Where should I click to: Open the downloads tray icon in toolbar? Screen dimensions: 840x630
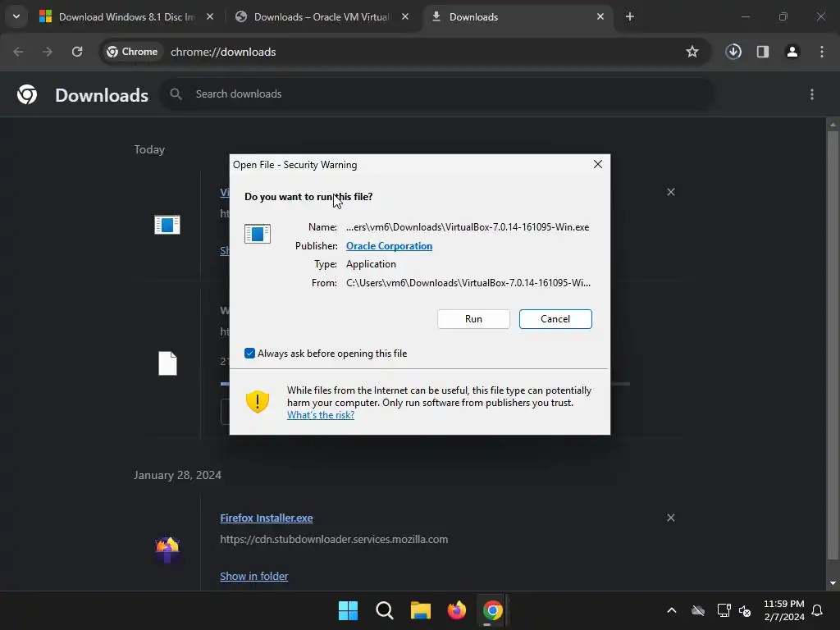733,52
